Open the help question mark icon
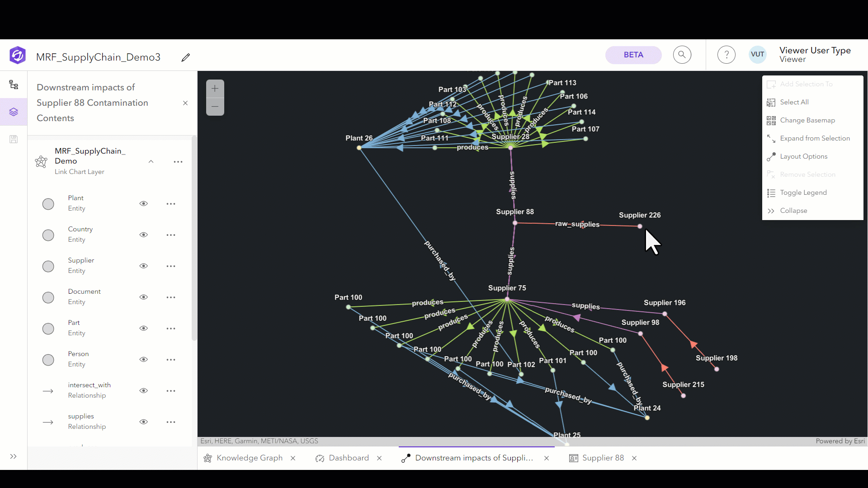Viewport: 868px width, 488px height. [726, 55]
